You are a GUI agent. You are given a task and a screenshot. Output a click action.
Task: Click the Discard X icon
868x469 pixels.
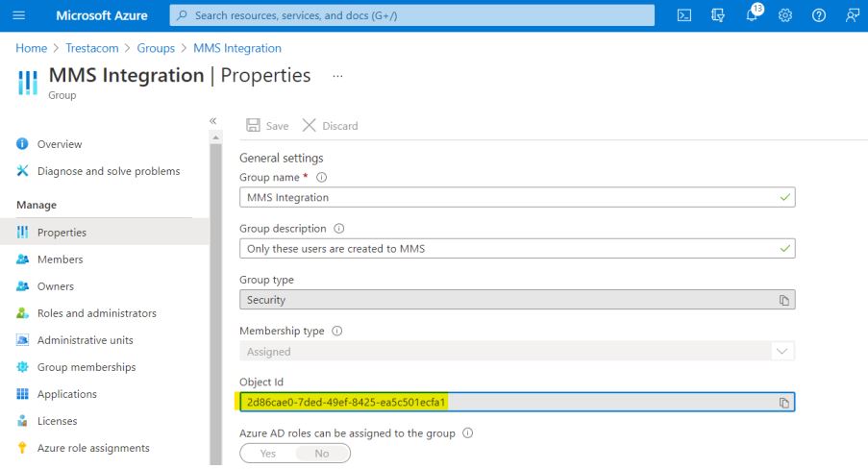click(x=309, y=125)
